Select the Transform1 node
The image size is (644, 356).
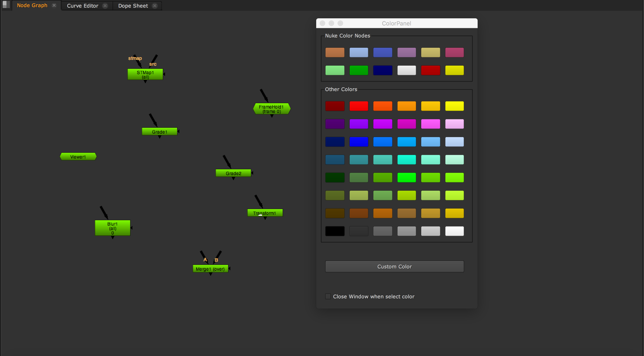pyautogui.click(x=265, y=213)
